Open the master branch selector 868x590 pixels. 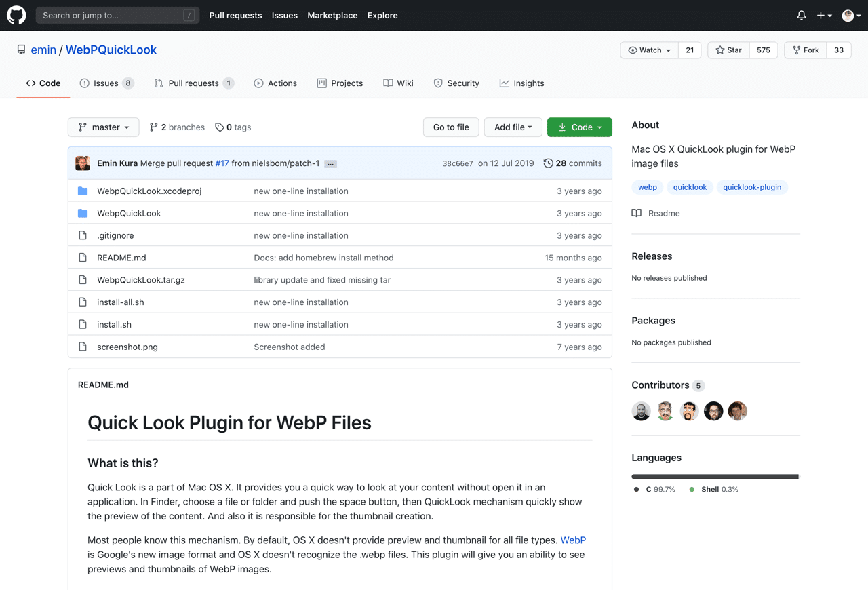click(104, 127)
